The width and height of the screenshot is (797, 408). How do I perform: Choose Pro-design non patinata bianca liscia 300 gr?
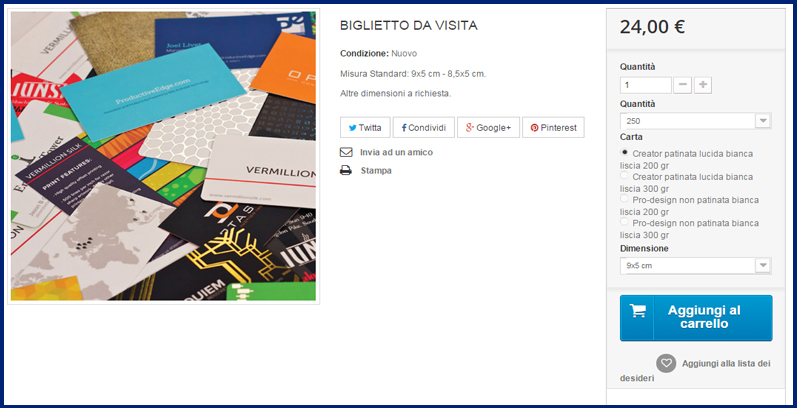(x=624, y=222)
